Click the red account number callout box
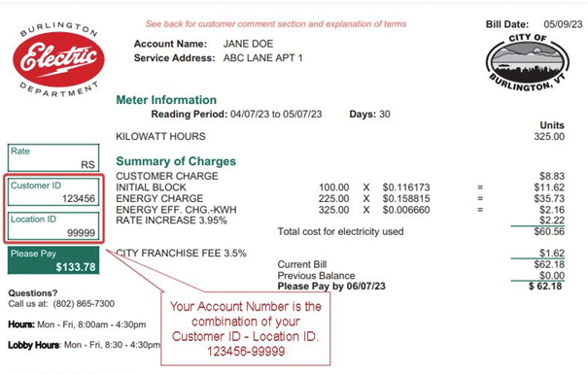 coord(246,328)
